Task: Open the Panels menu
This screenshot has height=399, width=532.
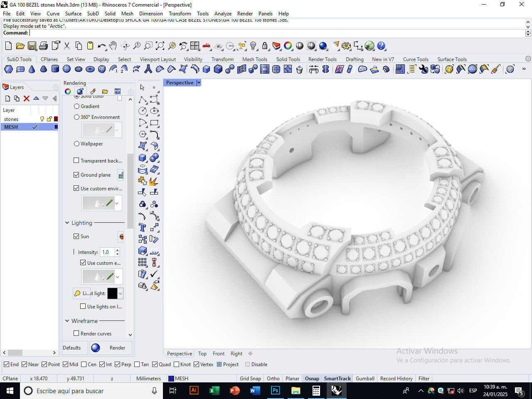Action: (x=266, y=13)
